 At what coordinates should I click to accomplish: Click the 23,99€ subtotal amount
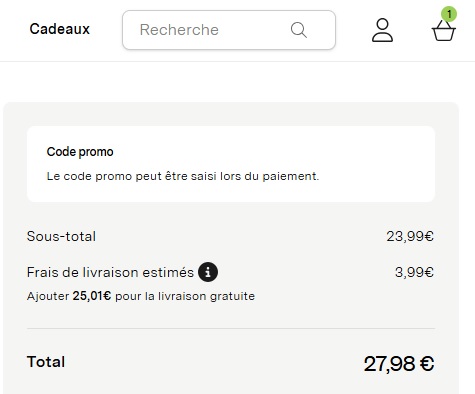[410, 236]
